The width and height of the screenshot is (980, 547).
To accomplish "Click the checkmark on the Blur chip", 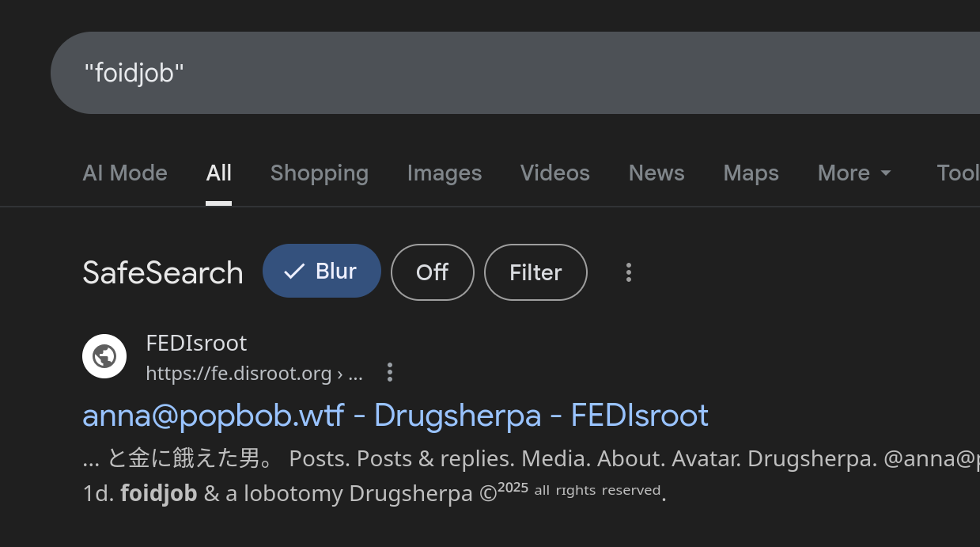I will pos(294,272).
